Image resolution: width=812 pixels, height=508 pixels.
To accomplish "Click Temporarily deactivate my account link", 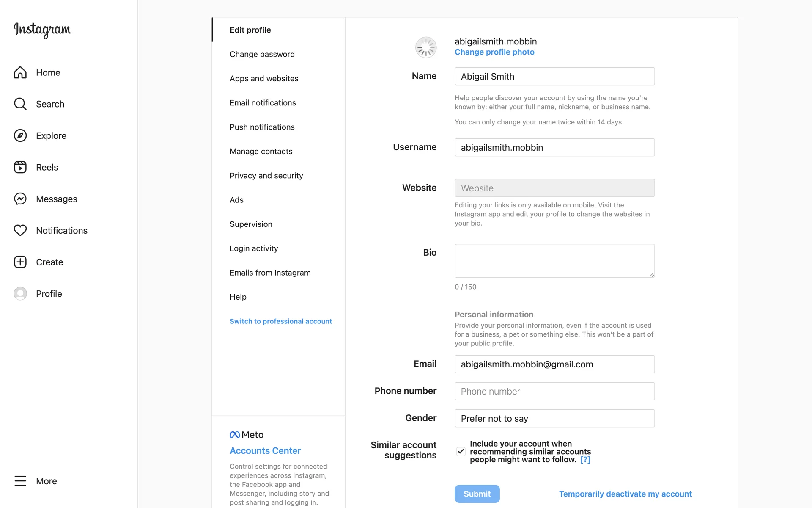I will click(625, 494).
